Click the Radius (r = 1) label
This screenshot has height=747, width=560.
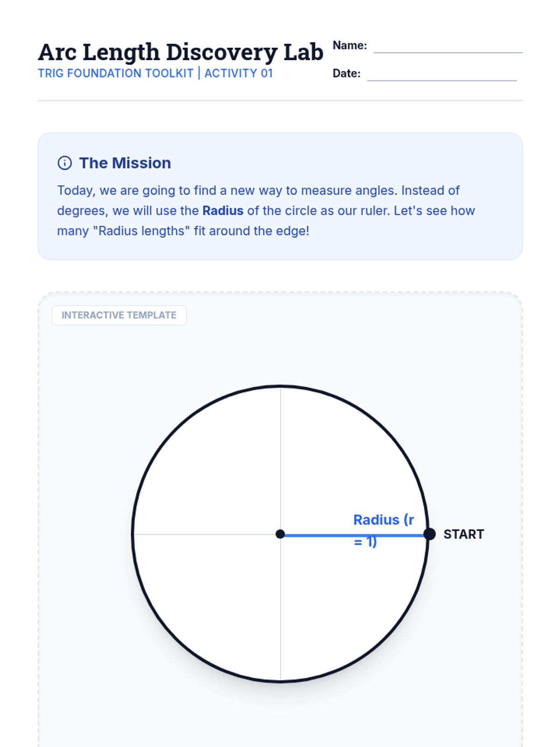pos(383,520)
